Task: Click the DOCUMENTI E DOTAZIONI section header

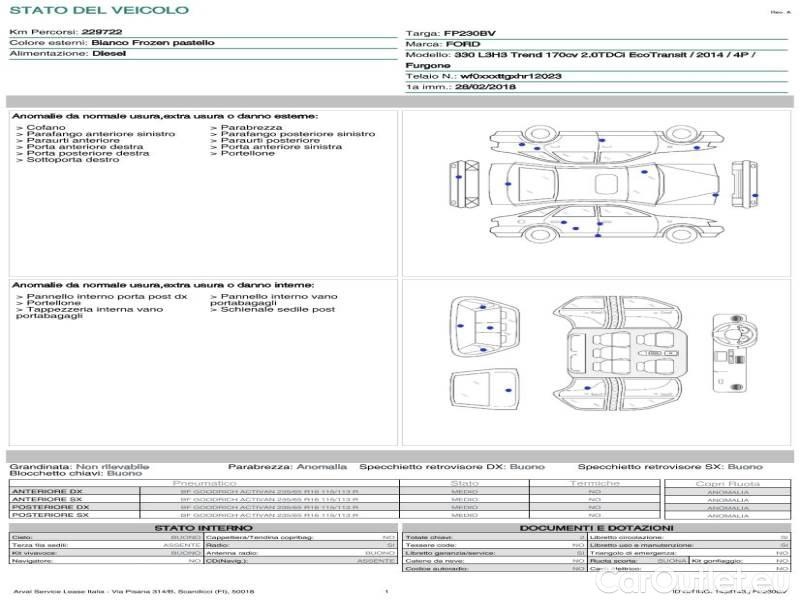Action: (x=596, y=528)
